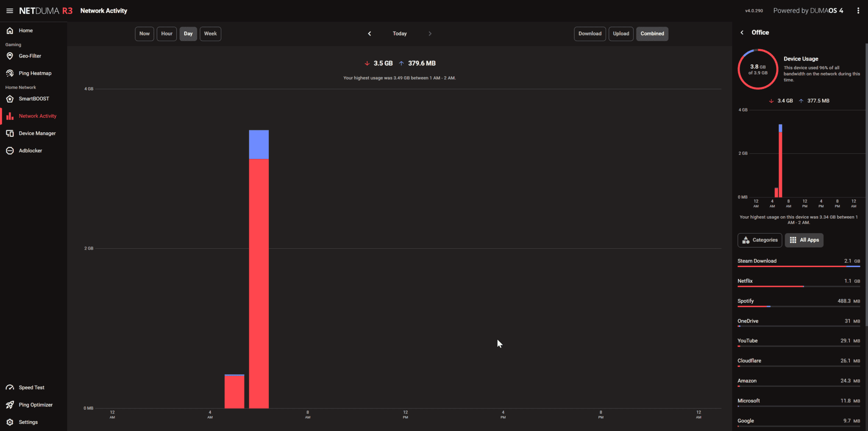Click the Geo-Filter pin icon
Screen dimensions: 868x431
(x=10, y=56)
